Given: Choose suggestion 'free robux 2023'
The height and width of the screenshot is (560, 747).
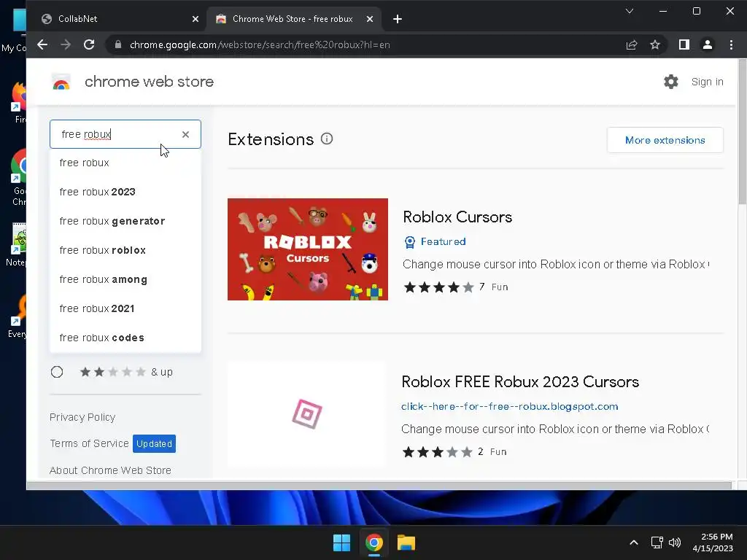Looking at the screenshot, I should (125, 192).
